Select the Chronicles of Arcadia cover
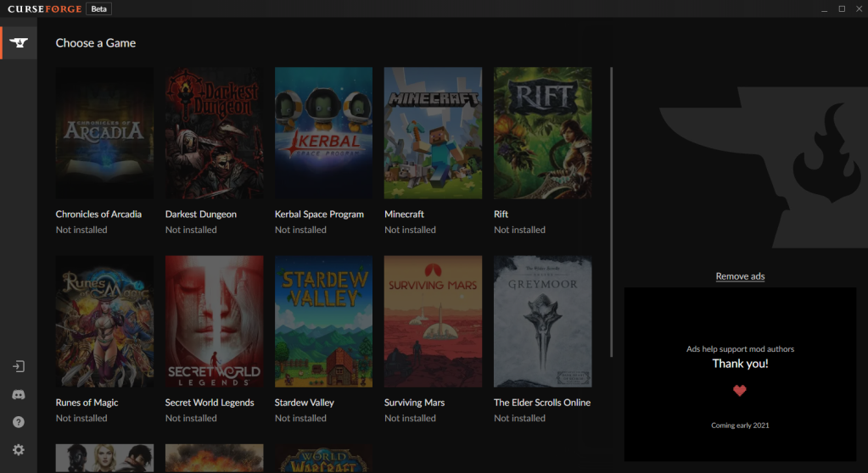 104,133
